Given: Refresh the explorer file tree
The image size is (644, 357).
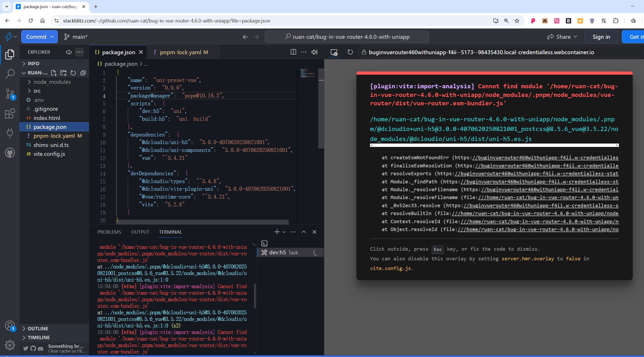Looking at the screenshot, I should point(73,73).
